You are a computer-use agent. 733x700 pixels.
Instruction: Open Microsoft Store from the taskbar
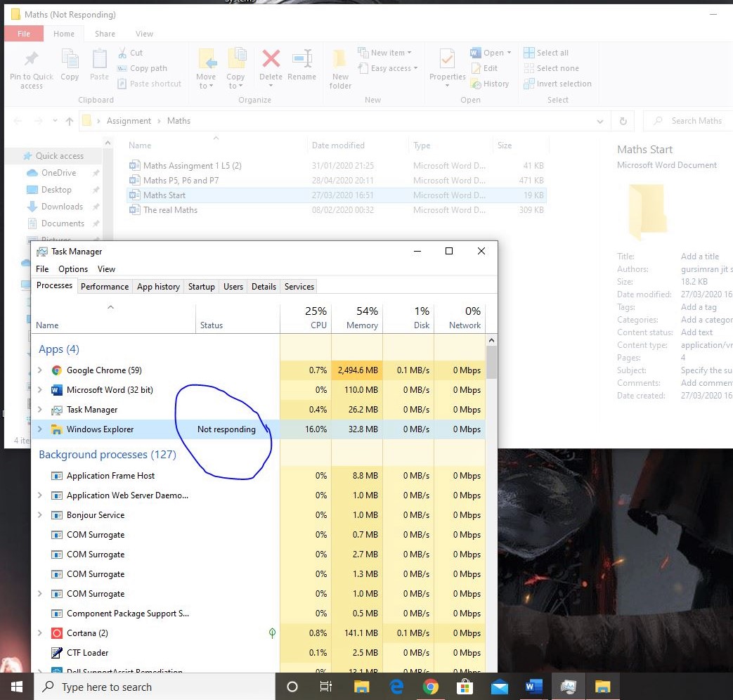(465, 687)
